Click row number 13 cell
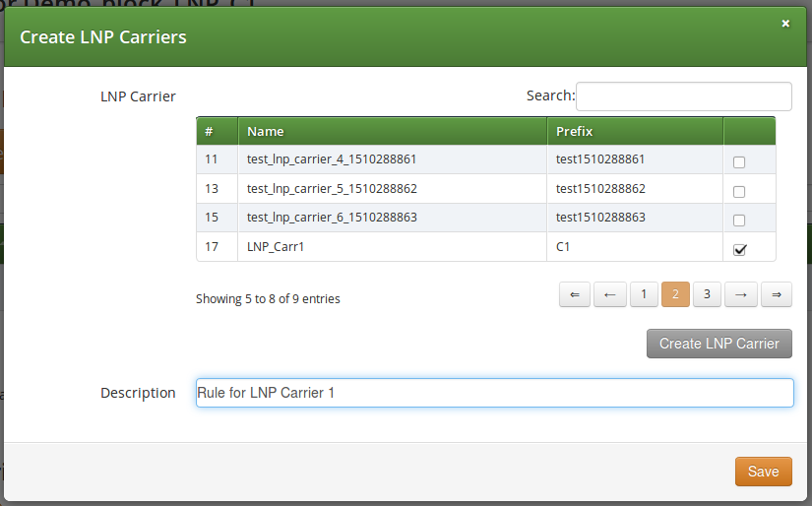Viewport: 812px width, 506px height. 217,189
